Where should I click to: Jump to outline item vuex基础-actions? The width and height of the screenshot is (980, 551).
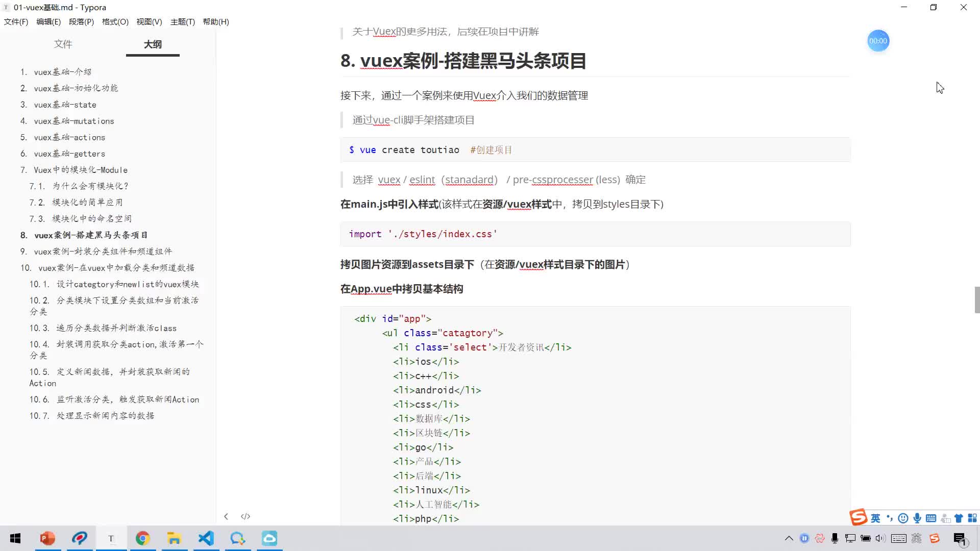coord(69,137)
